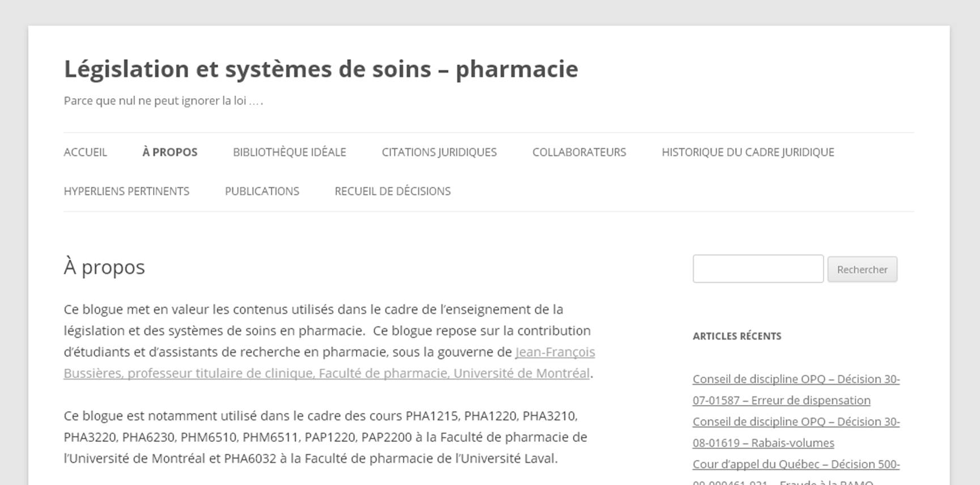Select the À propos menu item

click(169, 152)
